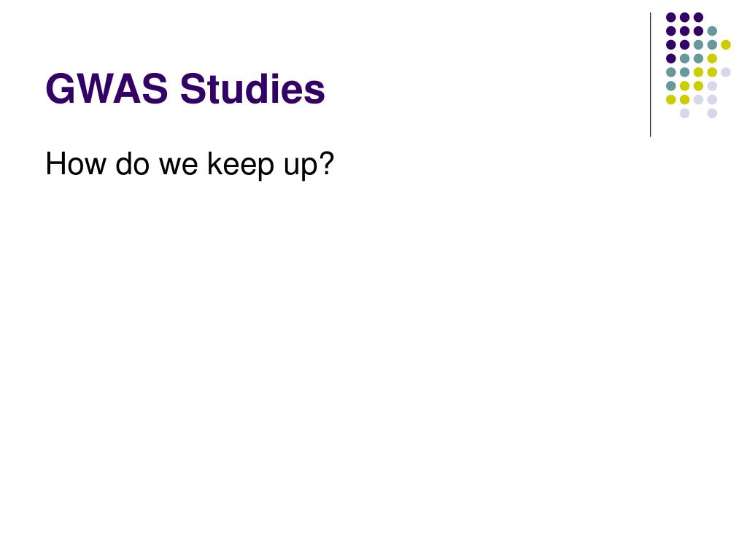
Task: Click the word "keep" in the subtitle
Action: pyautogui.click(x=241, y=166)
